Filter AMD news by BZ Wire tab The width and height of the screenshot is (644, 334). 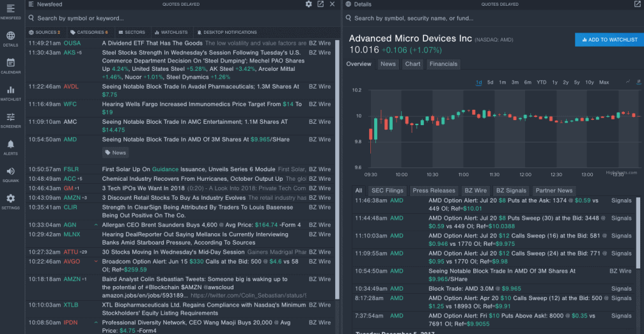[475, 190]
